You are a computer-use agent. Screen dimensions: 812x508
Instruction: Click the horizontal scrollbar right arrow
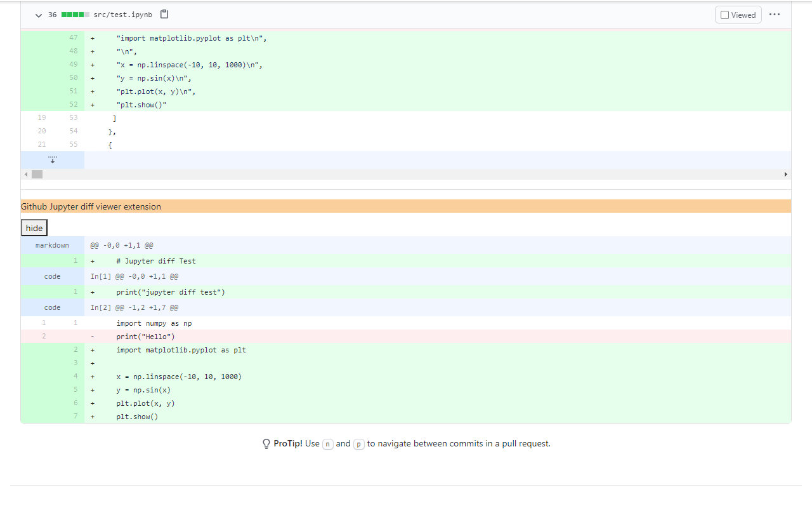point(786,174)
